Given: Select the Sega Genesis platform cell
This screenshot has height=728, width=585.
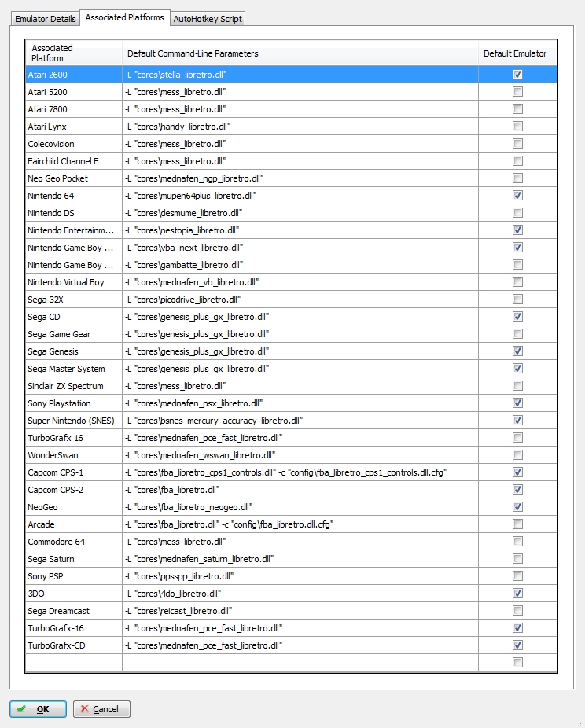Looking at the screenshot, I should click(74, 351).
